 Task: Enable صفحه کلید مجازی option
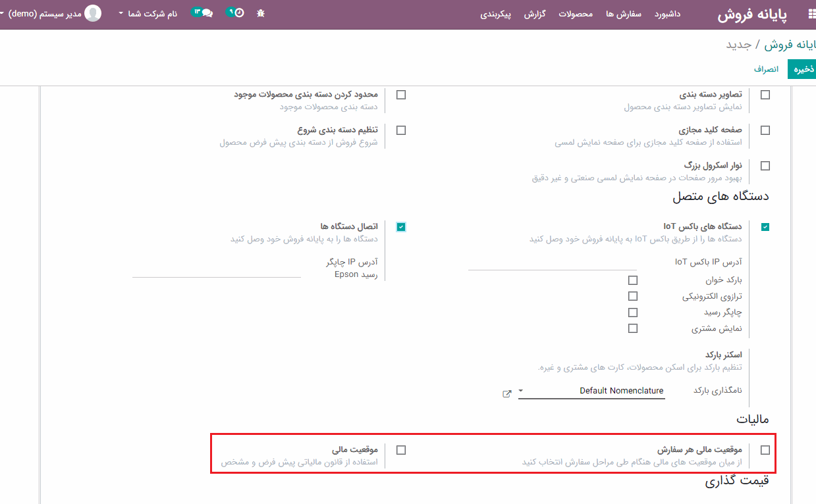[765, 130]
